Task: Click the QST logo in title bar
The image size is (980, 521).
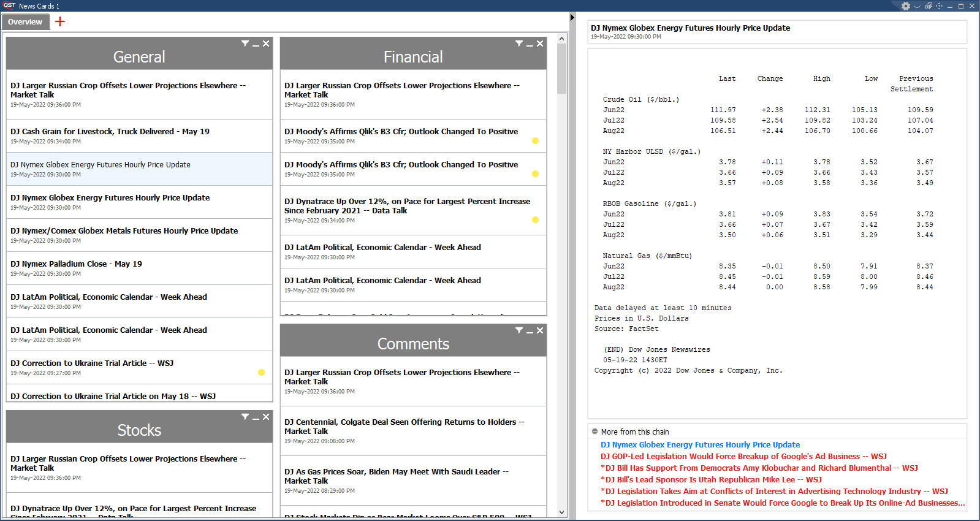Action: [x=9, y=6]
